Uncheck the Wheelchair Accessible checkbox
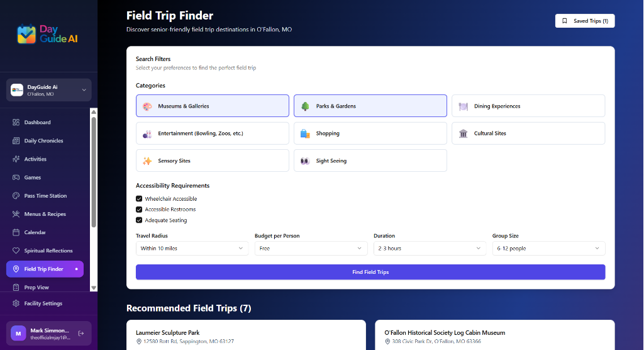Viewport: 644px width, 350px height. pyautogui.click(x=139, y=199)
